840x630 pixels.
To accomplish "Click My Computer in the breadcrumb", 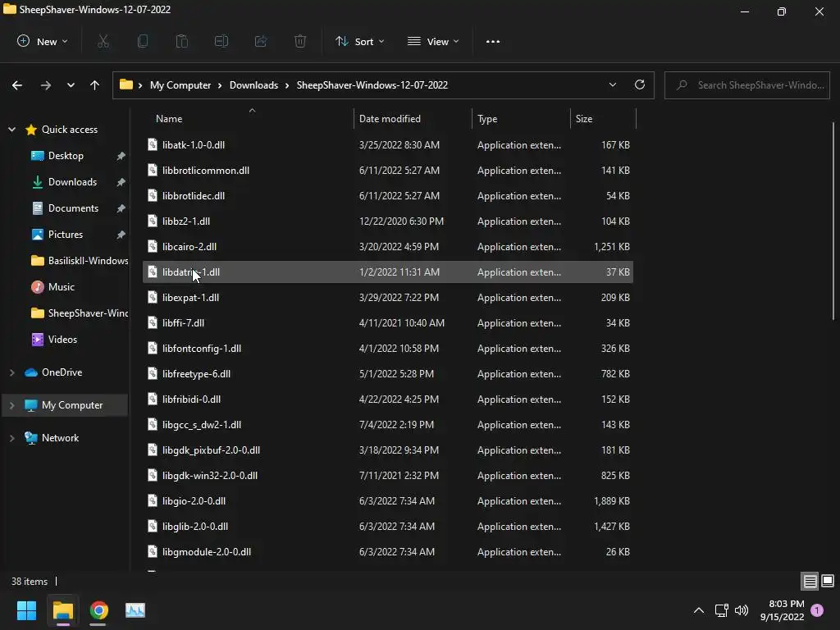I will (x=180, y=85).
